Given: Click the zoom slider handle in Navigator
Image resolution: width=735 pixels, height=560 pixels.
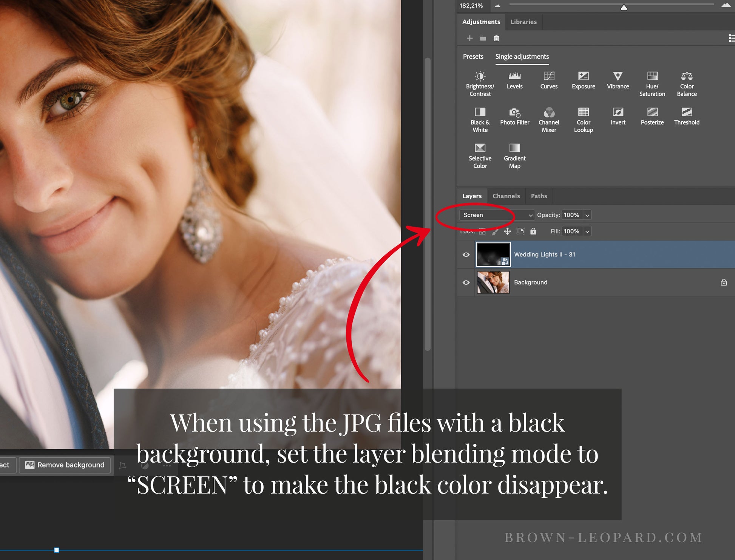Looking at the screenshot, I should [x=624, y=8].
